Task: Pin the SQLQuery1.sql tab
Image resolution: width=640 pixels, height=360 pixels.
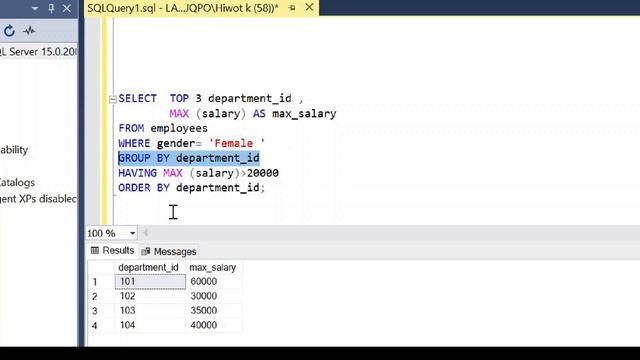Action: coord(292,8)
